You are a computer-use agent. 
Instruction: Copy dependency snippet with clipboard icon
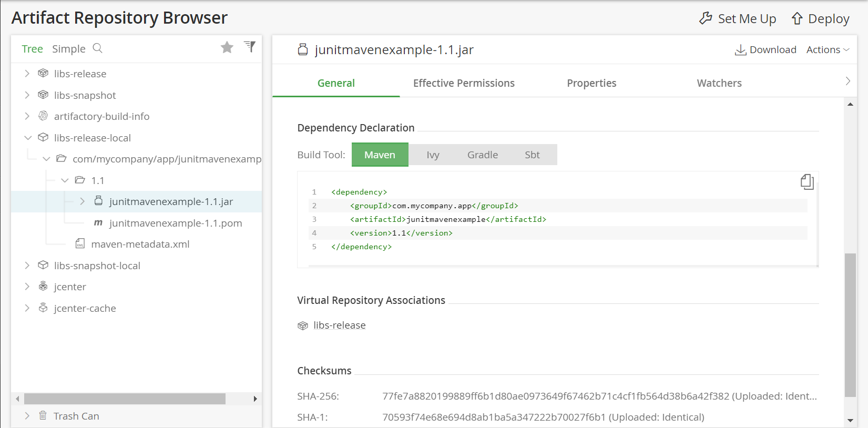click(x=806, y=182)
